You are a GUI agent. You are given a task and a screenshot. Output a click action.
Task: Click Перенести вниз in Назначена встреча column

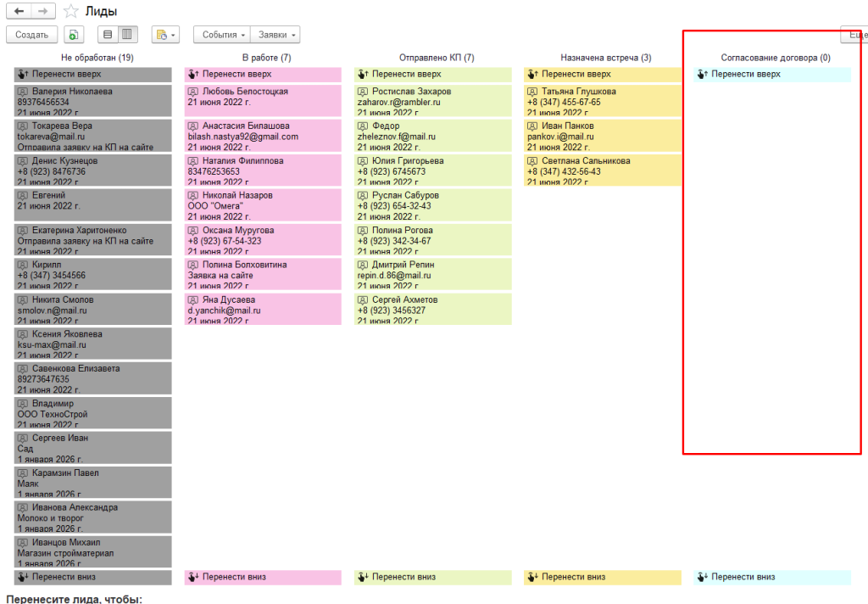(603, 578)
